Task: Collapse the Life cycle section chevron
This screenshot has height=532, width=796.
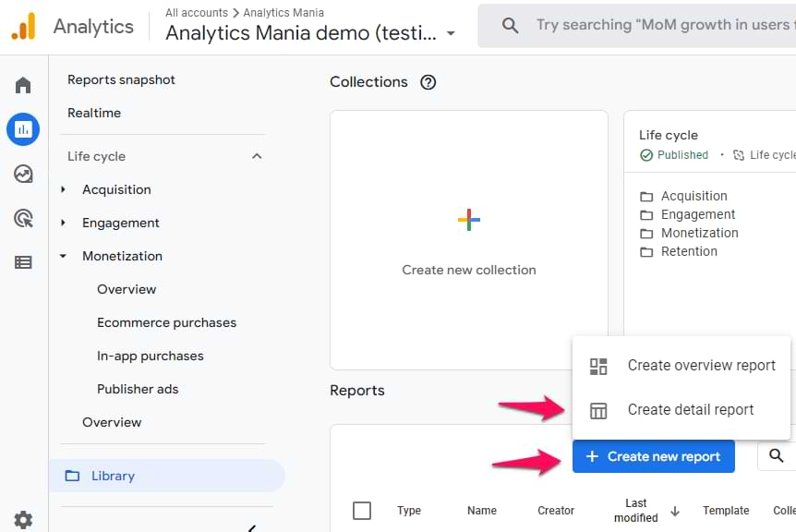Action: coord(257,156)
